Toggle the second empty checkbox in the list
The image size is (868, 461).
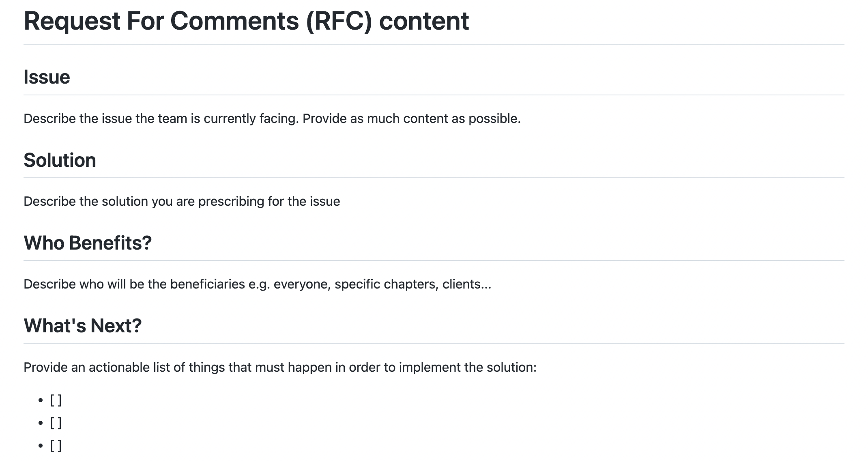(56, 423)
